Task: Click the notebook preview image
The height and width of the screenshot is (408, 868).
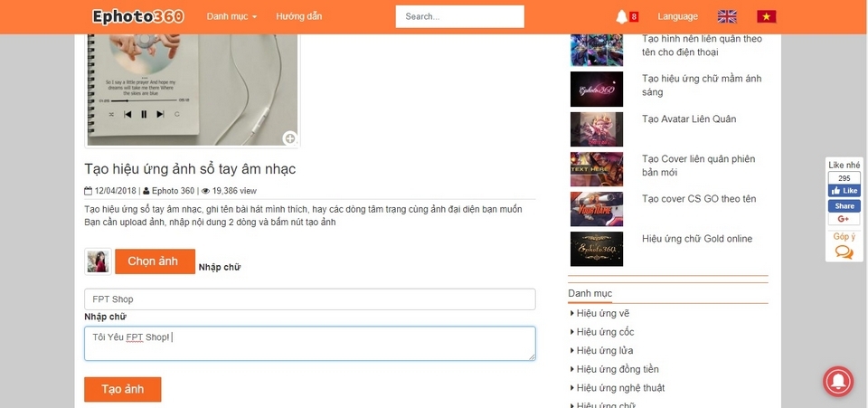Action: [192, 89]
